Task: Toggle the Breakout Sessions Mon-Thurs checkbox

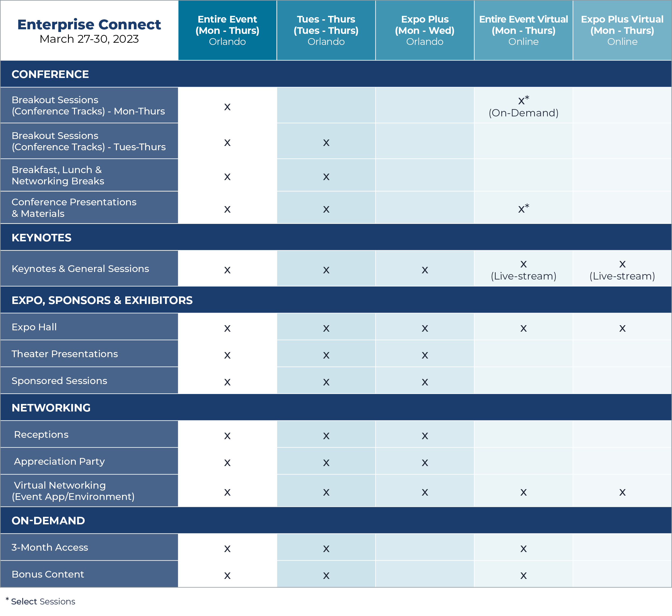Action: coord(227,105)
